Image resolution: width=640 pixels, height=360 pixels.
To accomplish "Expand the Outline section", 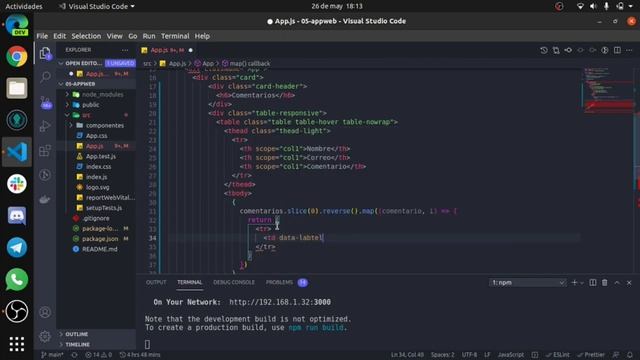I will point(76,334).
